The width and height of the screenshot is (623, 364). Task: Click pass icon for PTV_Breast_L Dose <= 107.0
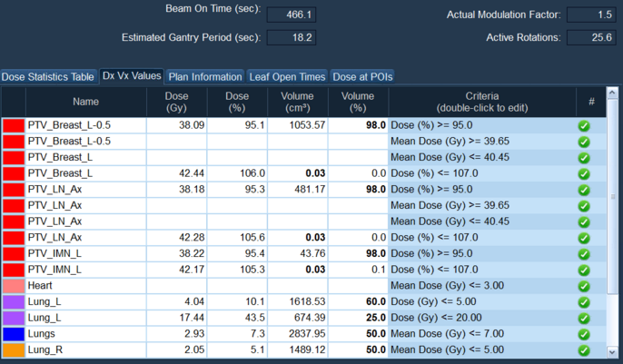(x=584, y=173)
